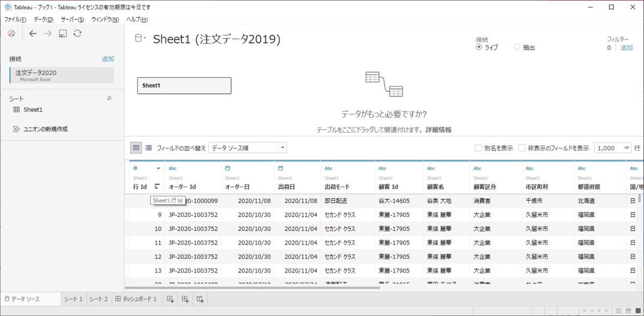Switch to grid preview view icon
The height and width of the screenshot is (316, 644).
pyautogui.click(x=136, y=148)
